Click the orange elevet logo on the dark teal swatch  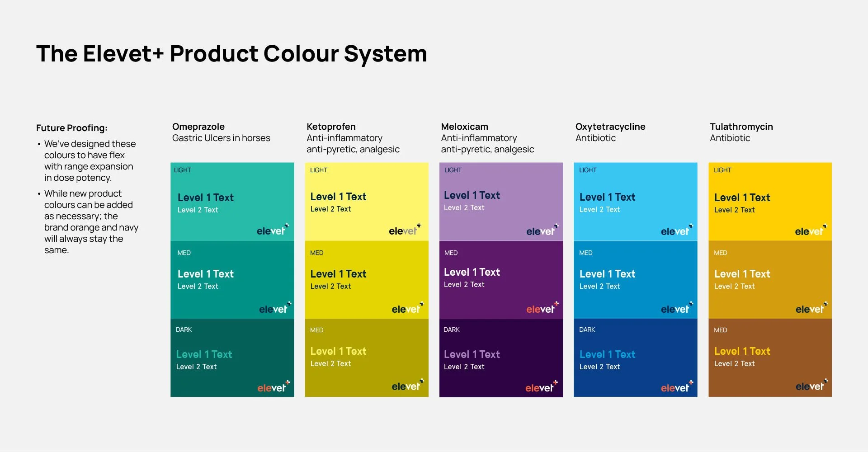click(x=274, y=387)
